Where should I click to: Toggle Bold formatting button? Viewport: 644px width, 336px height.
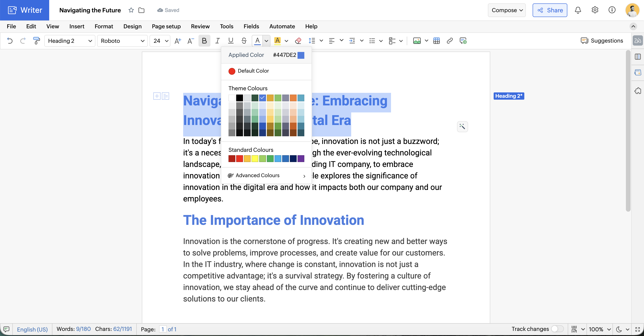pyautogui.click(x=204, y=41)
